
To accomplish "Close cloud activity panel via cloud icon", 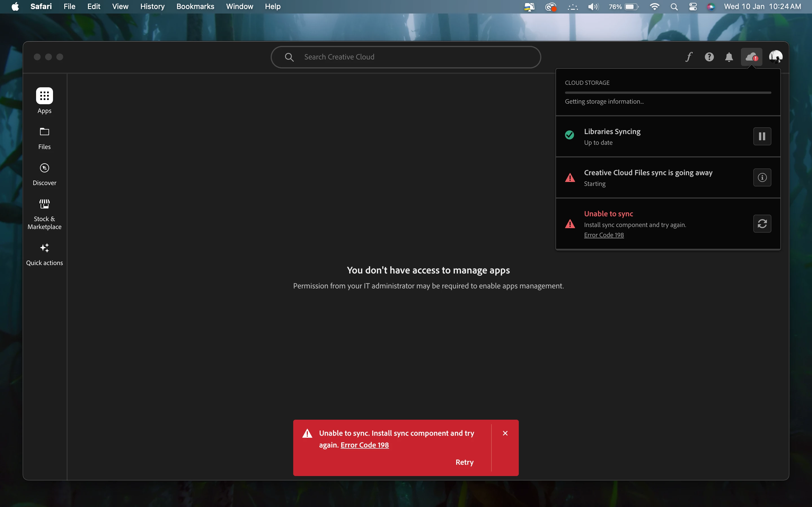I will coord(751,57).
